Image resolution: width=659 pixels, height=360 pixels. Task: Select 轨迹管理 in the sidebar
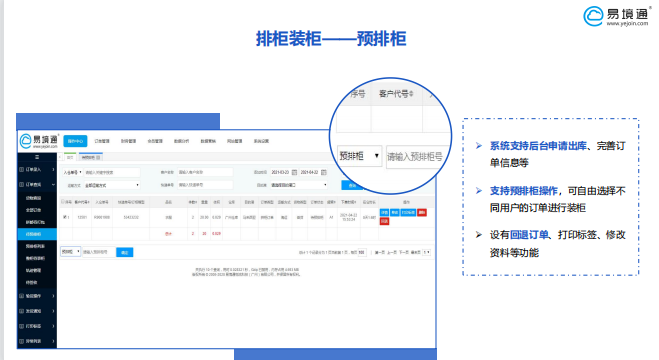coord(33,271)
